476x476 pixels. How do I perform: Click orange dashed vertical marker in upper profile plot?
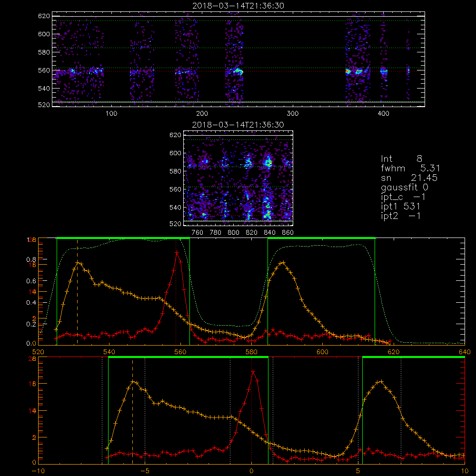(x=77, y=291)
